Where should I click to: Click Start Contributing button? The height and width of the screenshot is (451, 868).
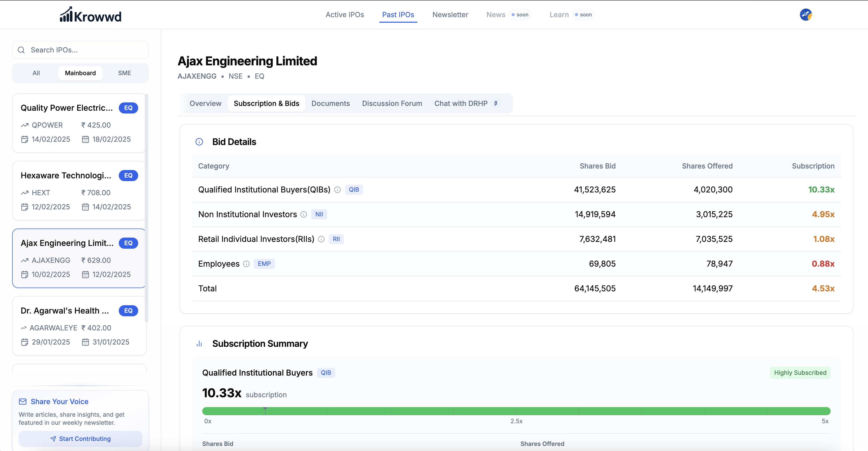(80, 439)
